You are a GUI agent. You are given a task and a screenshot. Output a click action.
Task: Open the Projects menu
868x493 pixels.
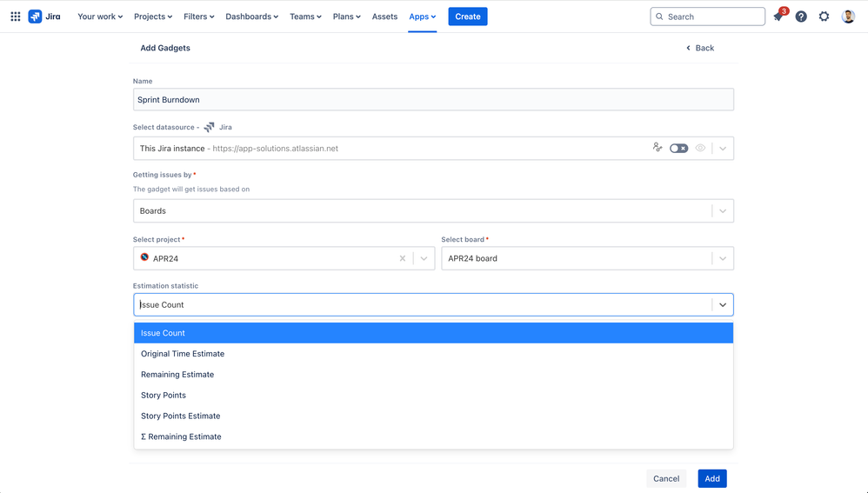[x=153, y=17]
